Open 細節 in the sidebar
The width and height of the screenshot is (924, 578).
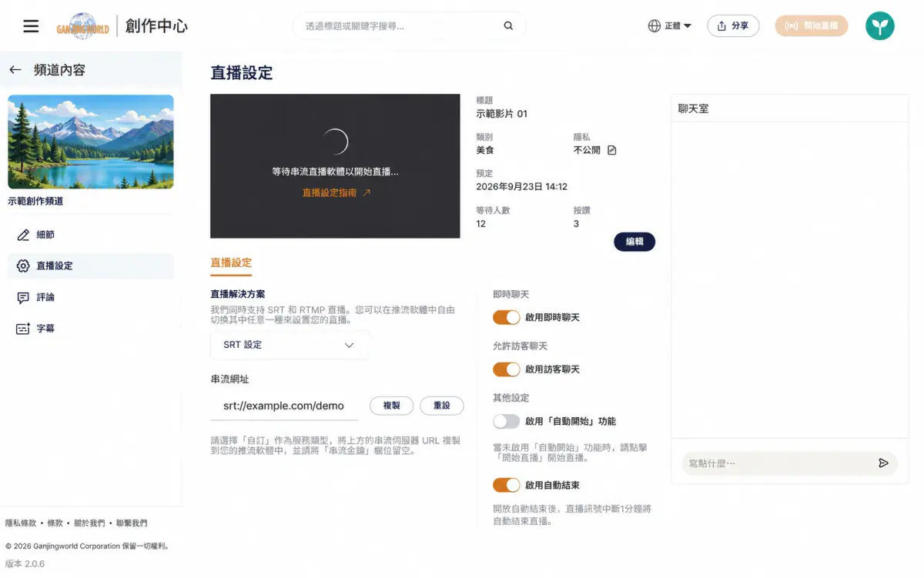90,235
